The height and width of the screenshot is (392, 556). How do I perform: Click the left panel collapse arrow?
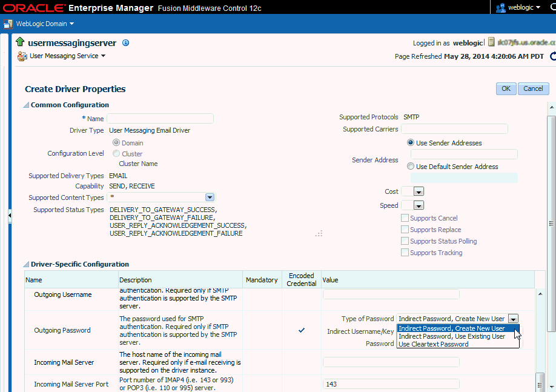(10, 215)
